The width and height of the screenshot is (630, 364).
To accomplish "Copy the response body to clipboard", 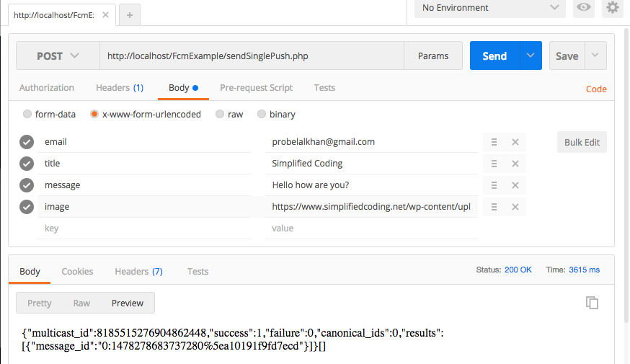I will coord(592,303).
